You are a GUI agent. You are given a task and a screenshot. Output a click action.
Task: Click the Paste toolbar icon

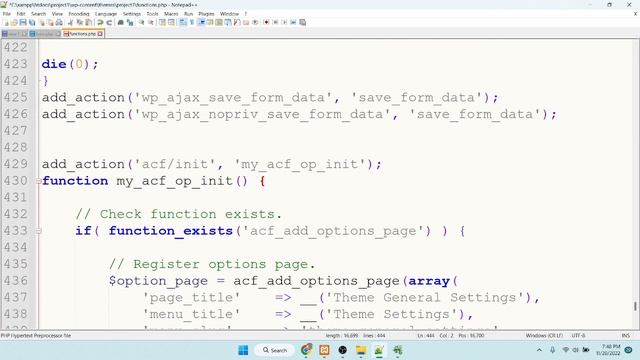click(88, 22)
